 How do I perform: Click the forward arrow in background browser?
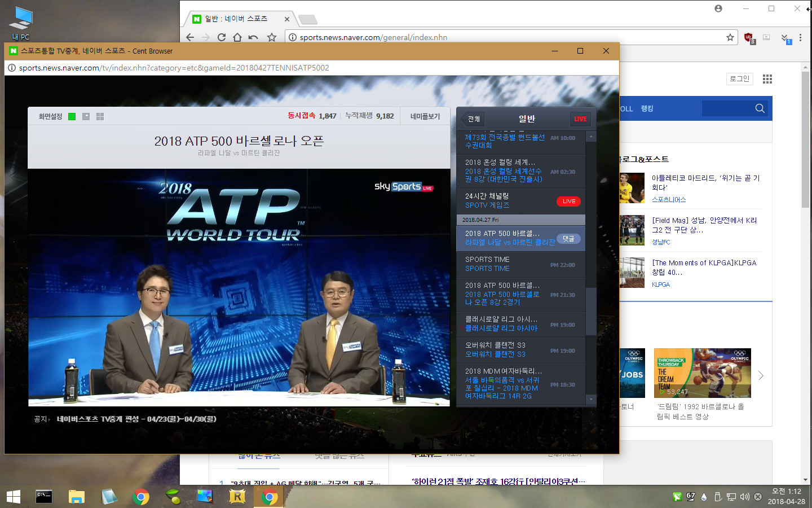(206, 37)
